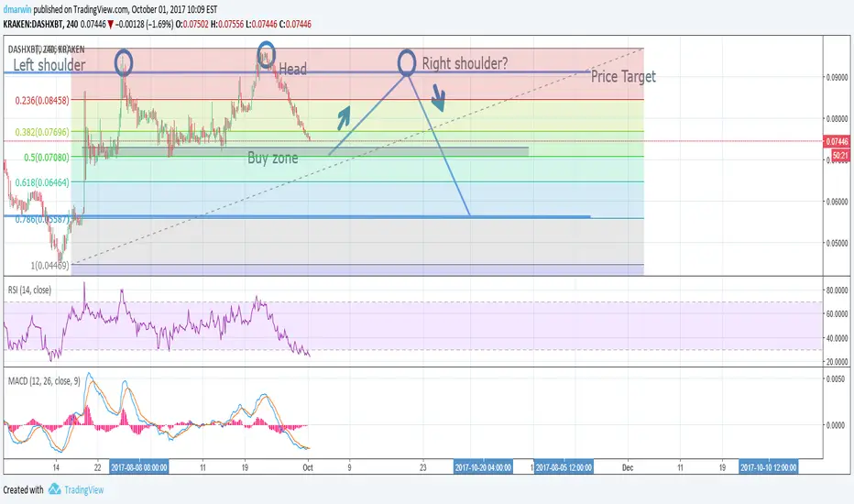
Task: Click the 1(0.04469) Fibonacci level label
Action: coord(50,266)
